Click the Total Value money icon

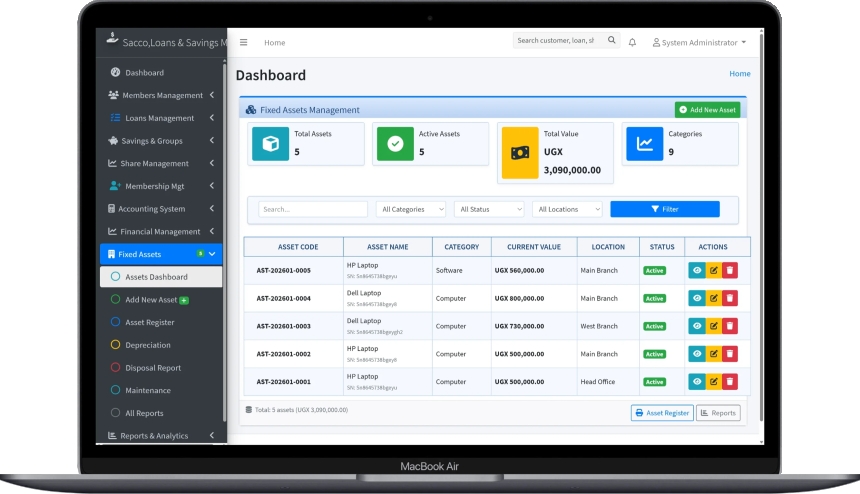520,152
